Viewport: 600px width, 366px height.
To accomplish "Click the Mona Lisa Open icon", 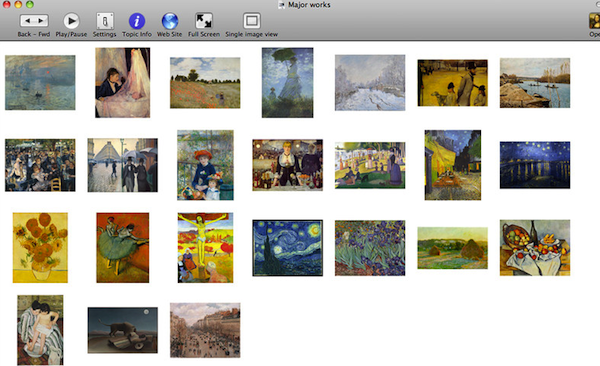I will point(595,21).
